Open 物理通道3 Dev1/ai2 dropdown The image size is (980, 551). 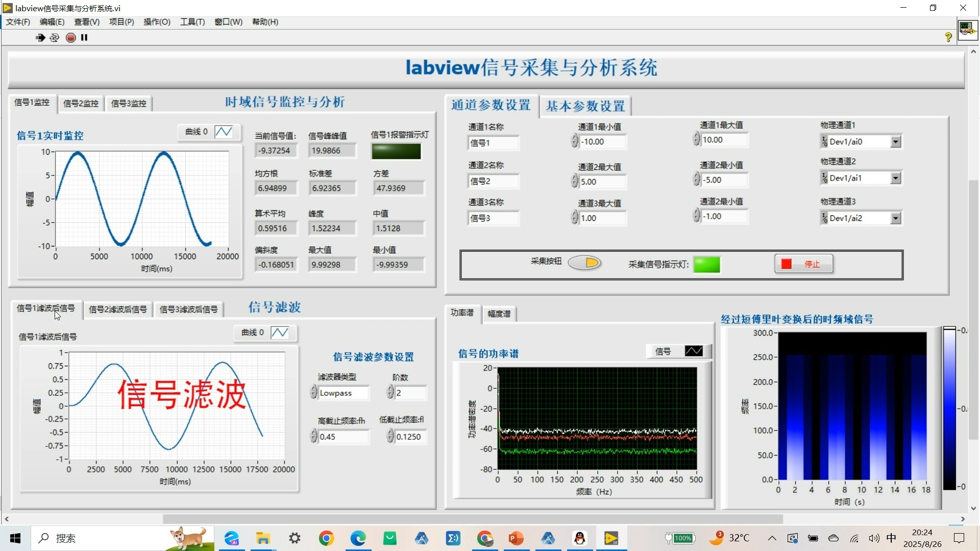point(896,218)
